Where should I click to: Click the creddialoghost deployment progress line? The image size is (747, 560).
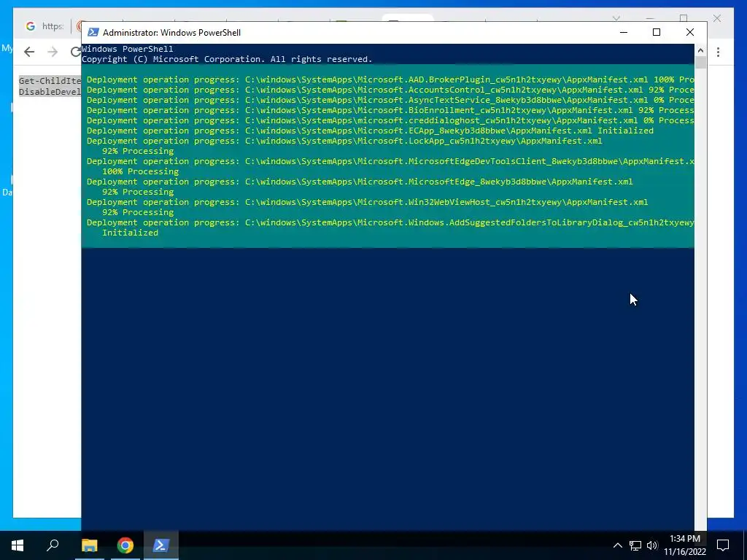(x=390, y=120)
